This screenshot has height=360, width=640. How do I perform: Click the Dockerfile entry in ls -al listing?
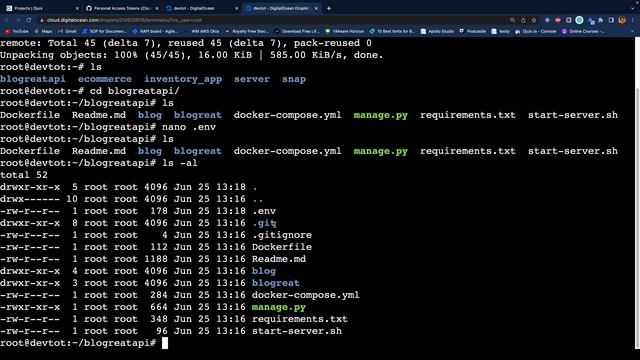282,247
